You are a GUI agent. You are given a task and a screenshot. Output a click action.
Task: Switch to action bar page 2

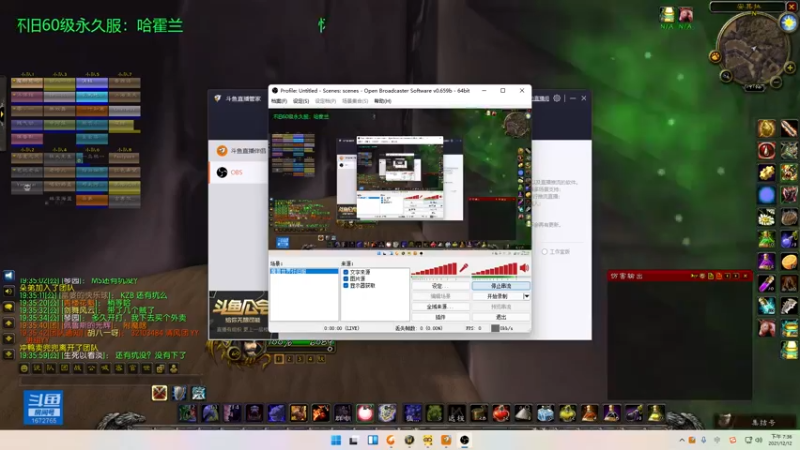(289, 359)
